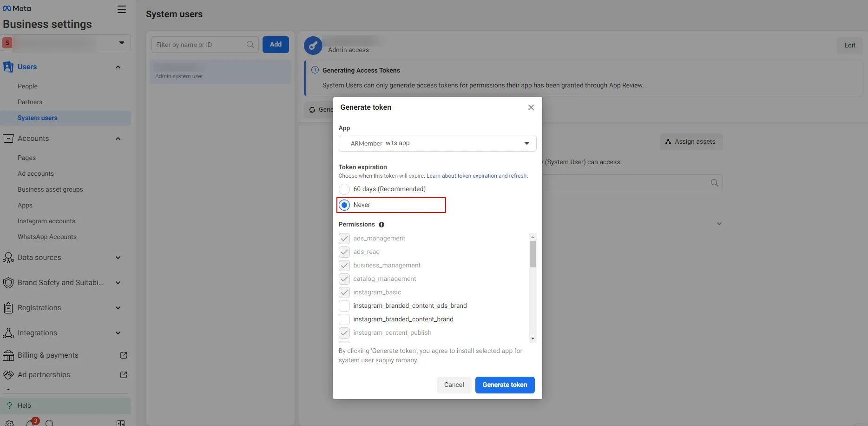
Task: Expand Brand Safety and Suitability section
Action: pos(118,283)
